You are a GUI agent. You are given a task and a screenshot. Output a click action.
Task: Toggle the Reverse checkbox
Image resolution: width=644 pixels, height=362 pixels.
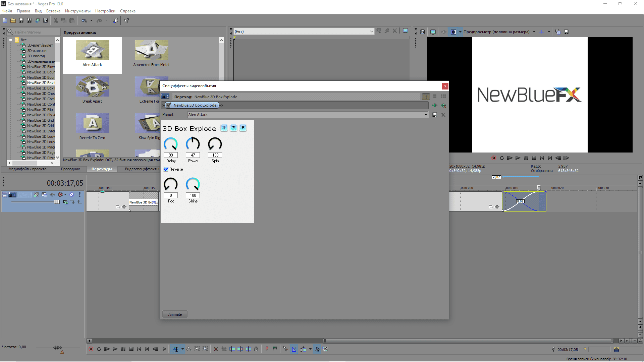(x=166, y=169)
